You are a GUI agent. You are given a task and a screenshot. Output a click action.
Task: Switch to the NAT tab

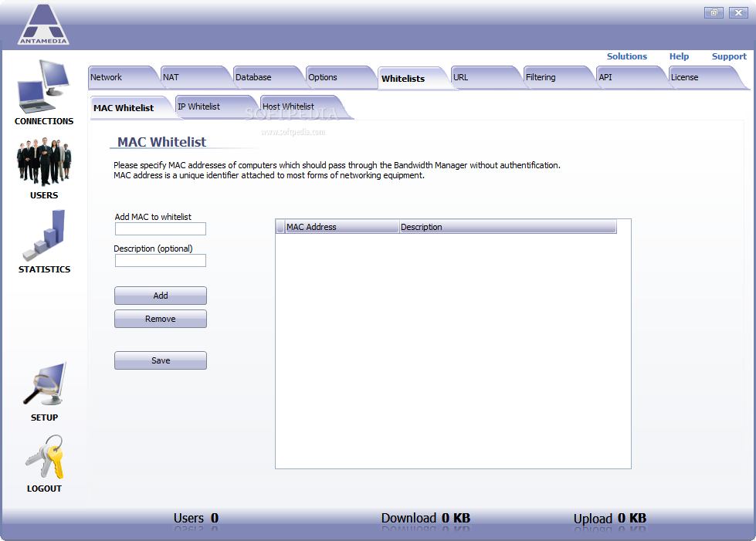click(x=195, y=77)
